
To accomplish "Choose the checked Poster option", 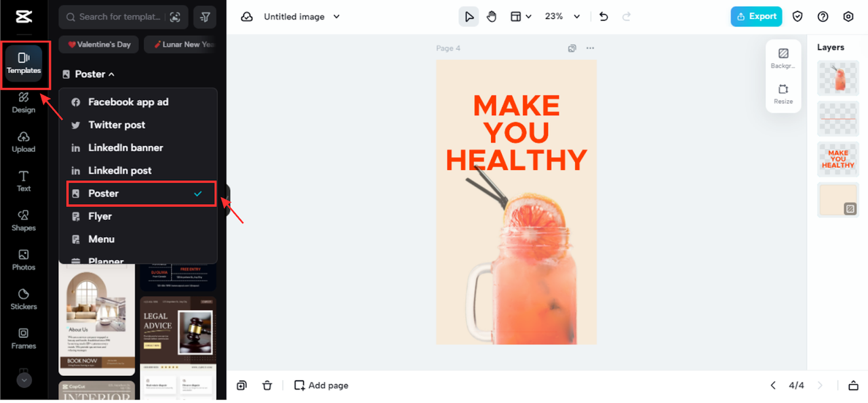I will (140, 194).
